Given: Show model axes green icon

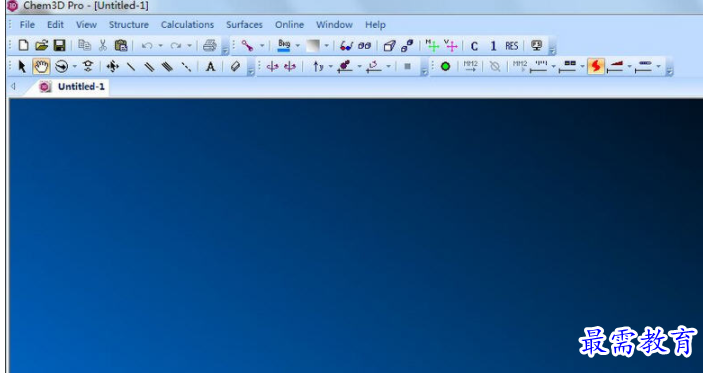Looking at the screenshot, I should pyautogui.click(x=432, y=45).
